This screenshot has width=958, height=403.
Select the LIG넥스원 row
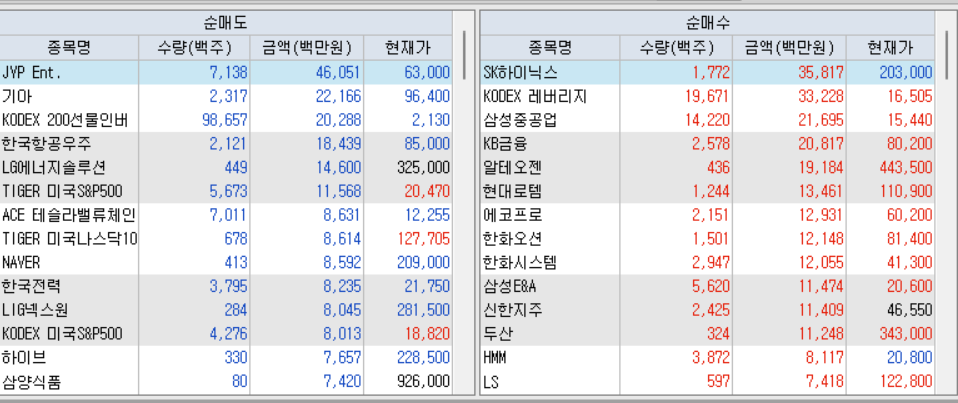[x=226, y=310]
